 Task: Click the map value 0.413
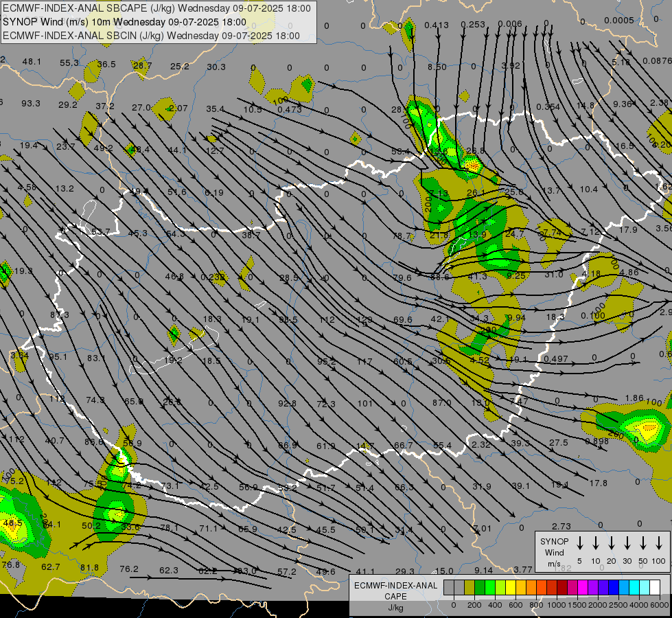coord(437,25)
